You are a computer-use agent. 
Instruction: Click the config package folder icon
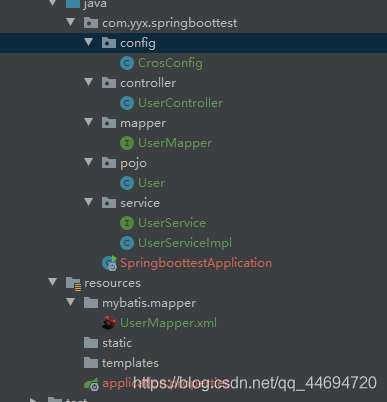click(x=109, y=43)
